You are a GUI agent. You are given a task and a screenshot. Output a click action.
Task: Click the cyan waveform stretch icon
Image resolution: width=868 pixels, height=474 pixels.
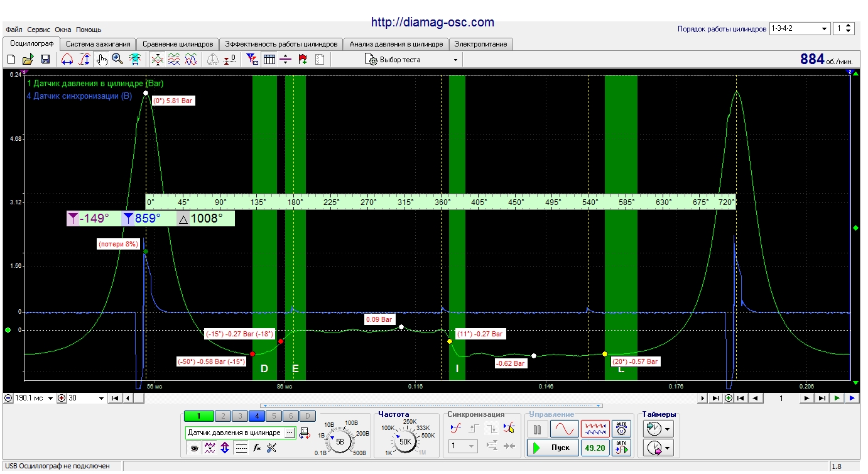(134, 60)
